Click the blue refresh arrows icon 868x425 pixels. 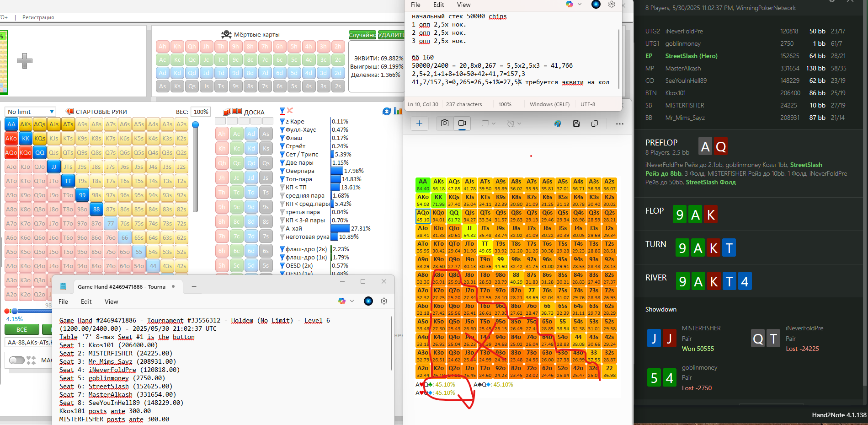click(x=387, y=111)
